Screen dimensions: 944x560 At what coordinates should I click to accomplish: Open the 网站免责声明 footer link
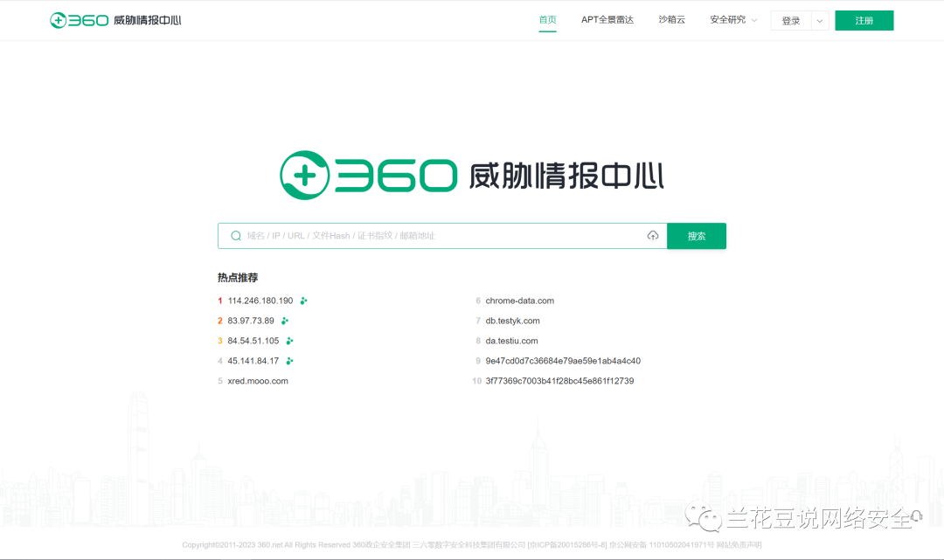pos(739,545)
